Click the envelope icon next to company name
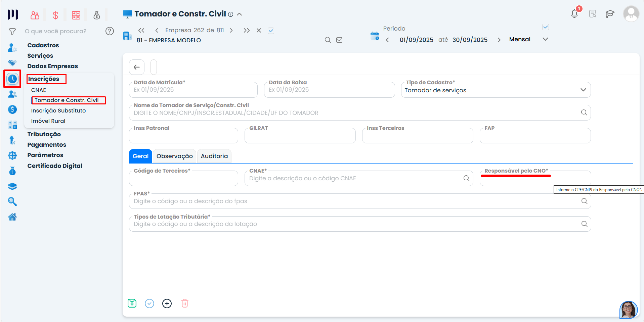Viewport: 644px width, 322px height. coord(339,40)
